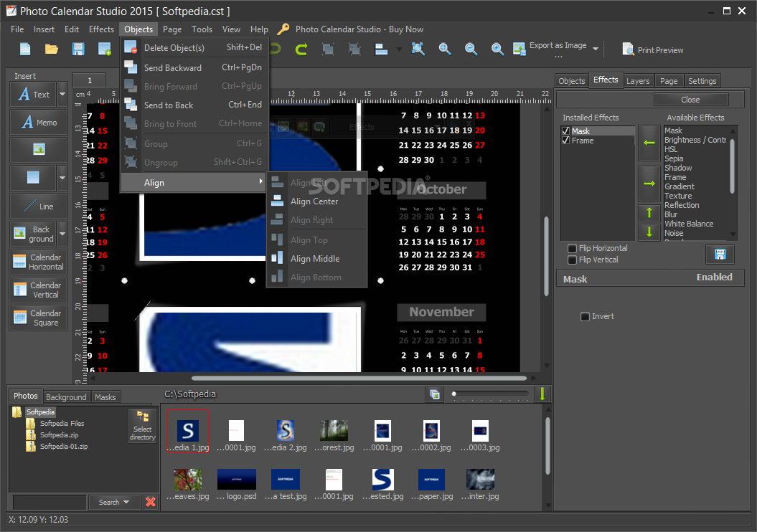Click the Available Effects list scrollbar
Image resolution: width=757 pixels, height=532 pixels.
[733, 166]
